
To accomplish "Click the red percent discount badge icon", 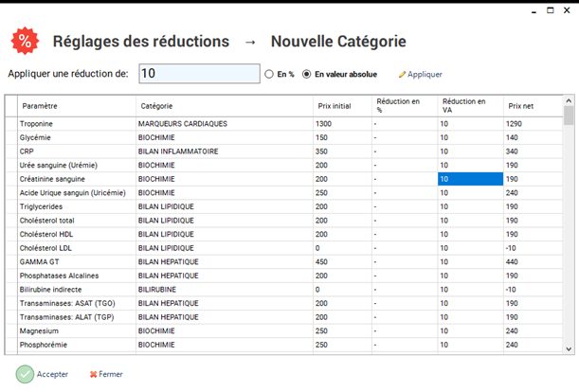I will [x=25, y=41].
